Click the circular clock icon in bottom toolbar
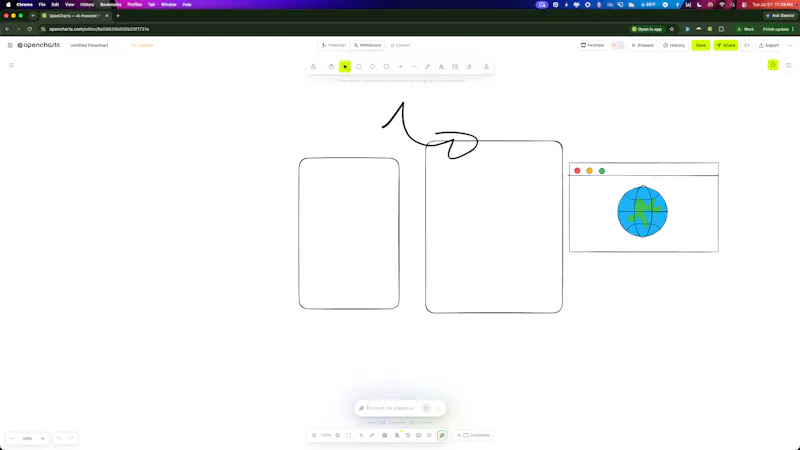800x450 pixels. click(408, 435)
